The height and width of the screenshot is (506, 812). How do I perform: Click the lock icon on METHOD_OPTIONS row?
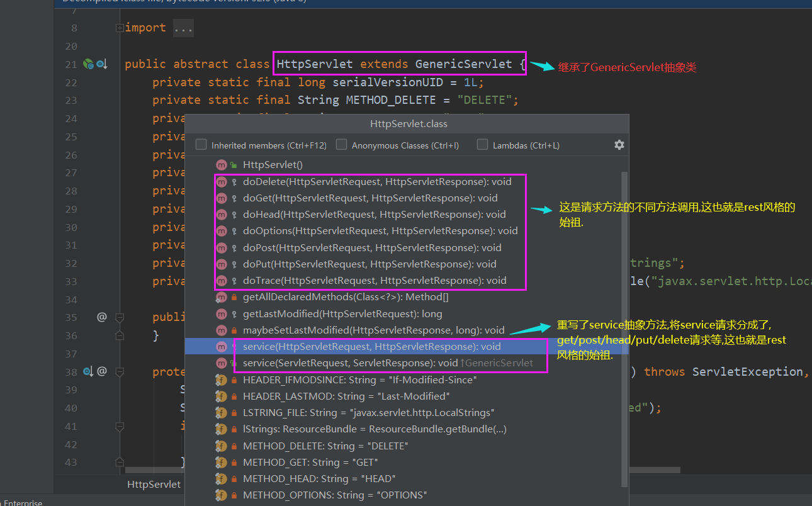[x=234, y=495]
